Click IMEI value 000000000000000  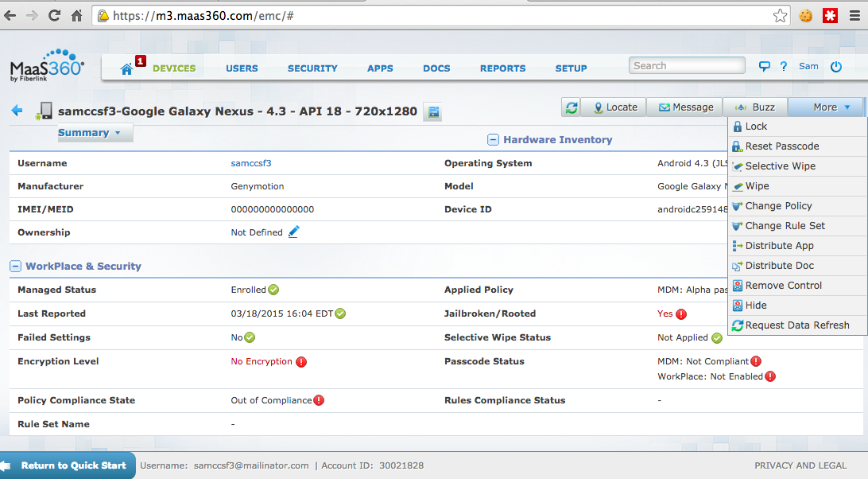[273, 209]
